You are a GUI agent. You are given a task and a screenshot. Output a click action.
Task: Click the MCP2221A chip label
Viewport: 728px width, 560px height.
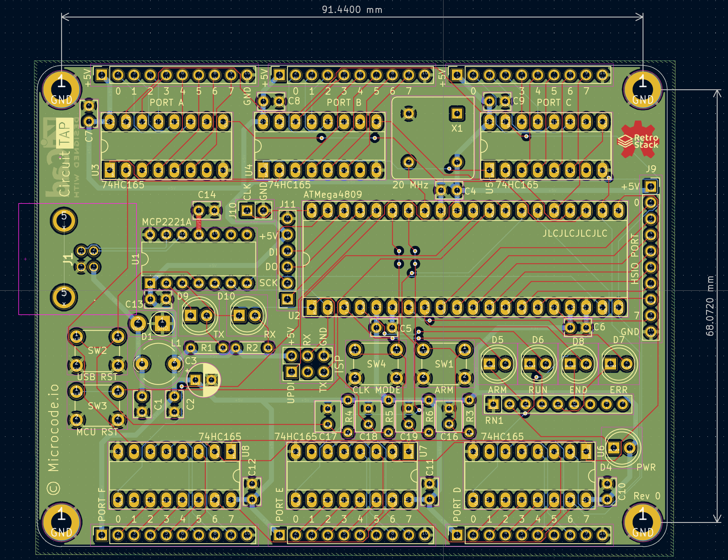pos(167,222)
